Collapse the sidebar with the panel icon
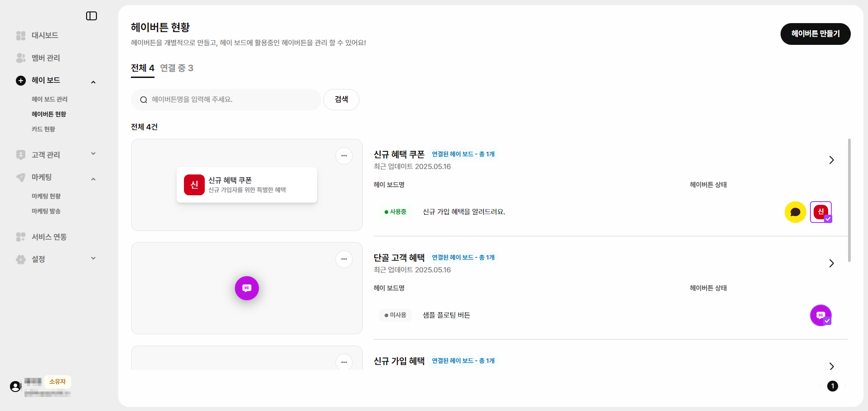This screenshot has width=868, height=411. [x=92, y=16]
